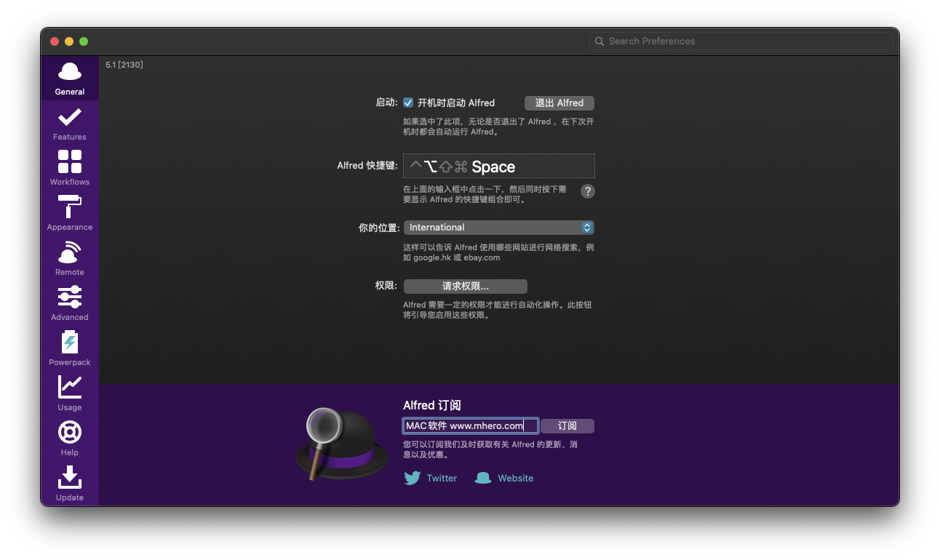Click the yellow minimize window button
The height and width of the screenshot is (560, 940).
[x=69, y=41]
